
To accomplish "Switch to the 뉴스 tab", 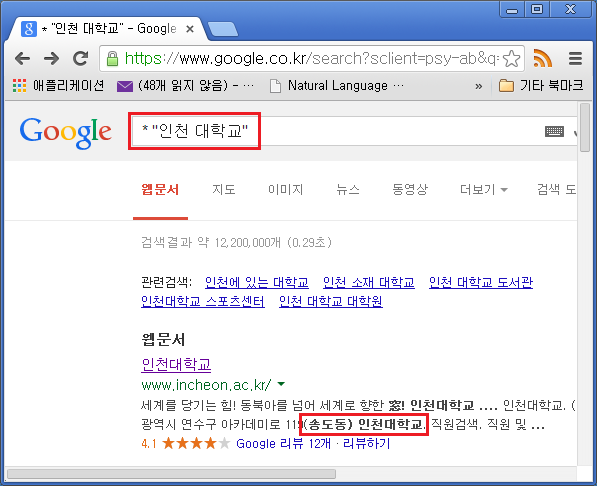I will pos(348,189).
